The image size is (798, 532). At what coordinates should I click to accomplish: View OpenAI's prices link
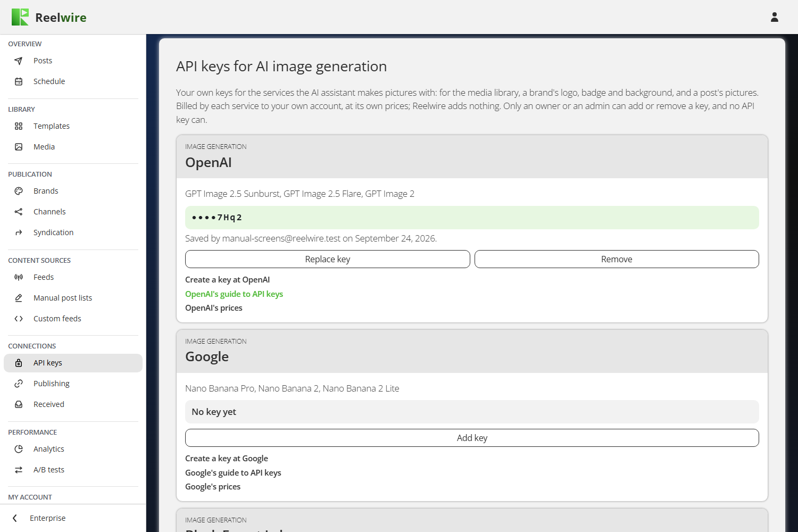tap(214, 308)
